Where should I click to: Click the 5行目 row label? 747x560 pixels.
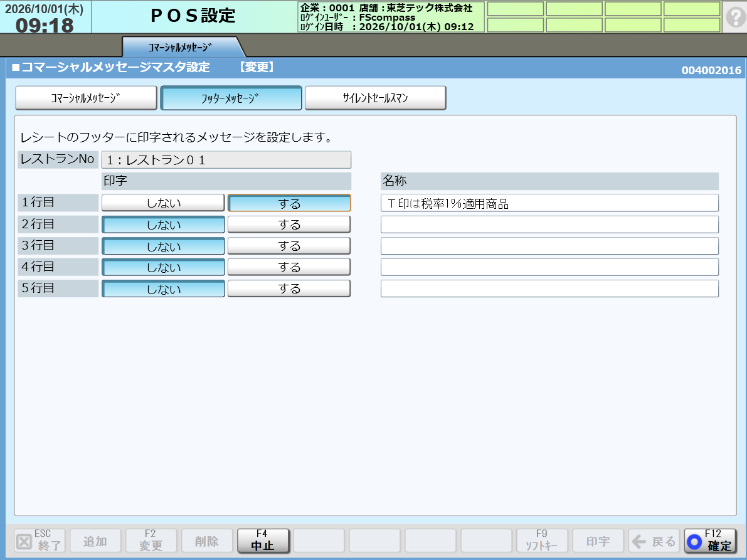58,288
